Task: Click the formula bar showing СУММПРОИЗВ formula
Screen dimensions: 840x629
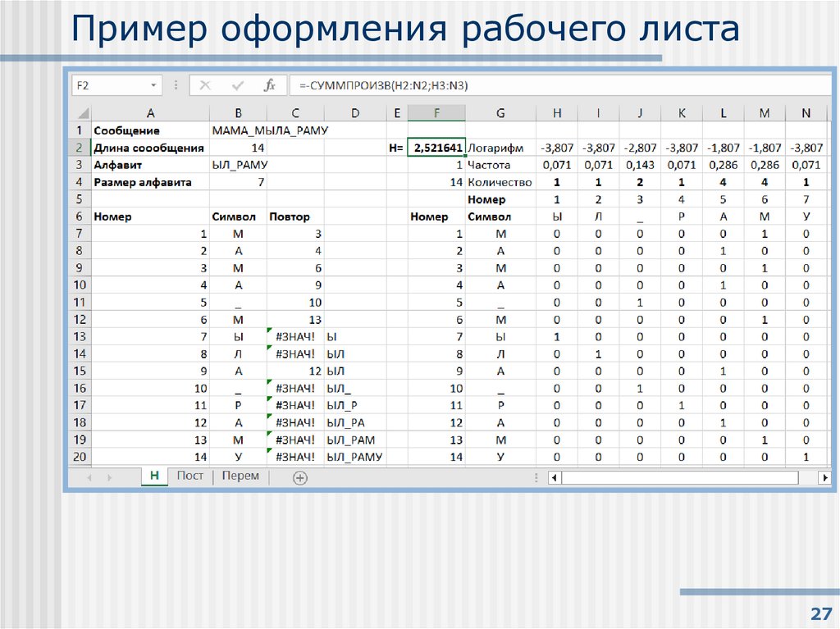Action: pos(410,84)
